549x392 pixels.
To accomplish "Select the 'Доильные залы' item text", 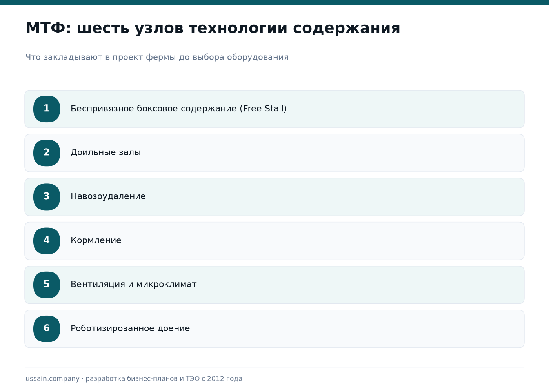I will (x=105, y=152).
